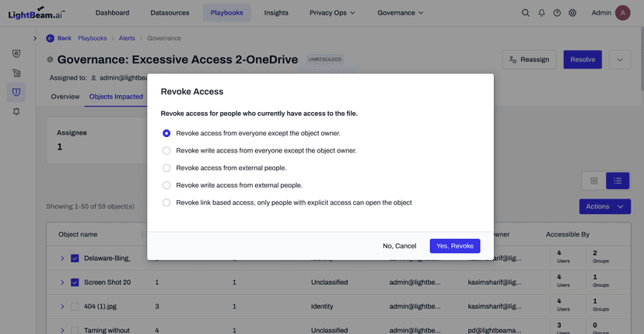Switch to Overview tab
644x334 pixels.
tap(65, 97)
